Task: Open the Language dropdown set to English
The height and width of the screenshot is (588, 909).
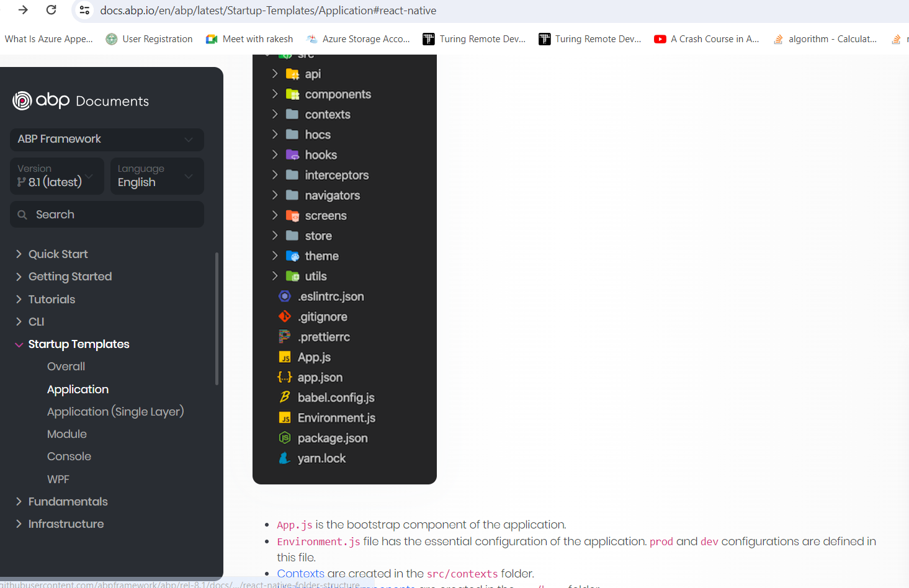Action: [x=157, y=176]
